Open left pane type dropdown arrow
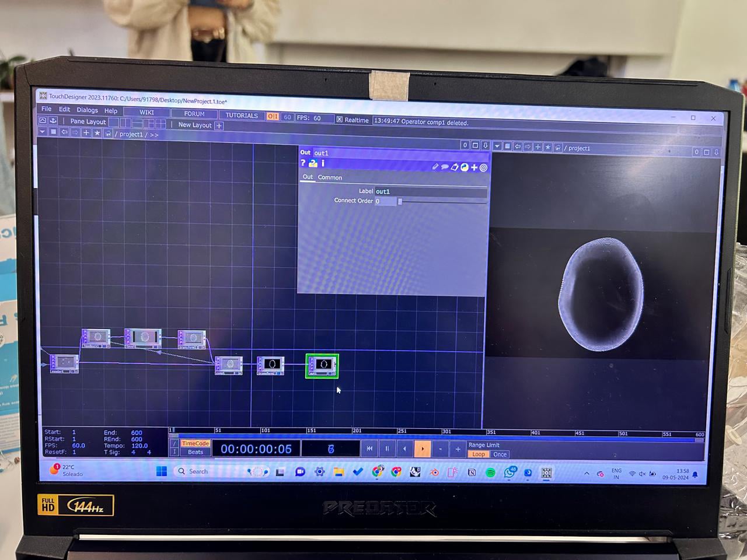Image resolution: width=747 pixels, height=560 pixels. click(x=42, y=132)
